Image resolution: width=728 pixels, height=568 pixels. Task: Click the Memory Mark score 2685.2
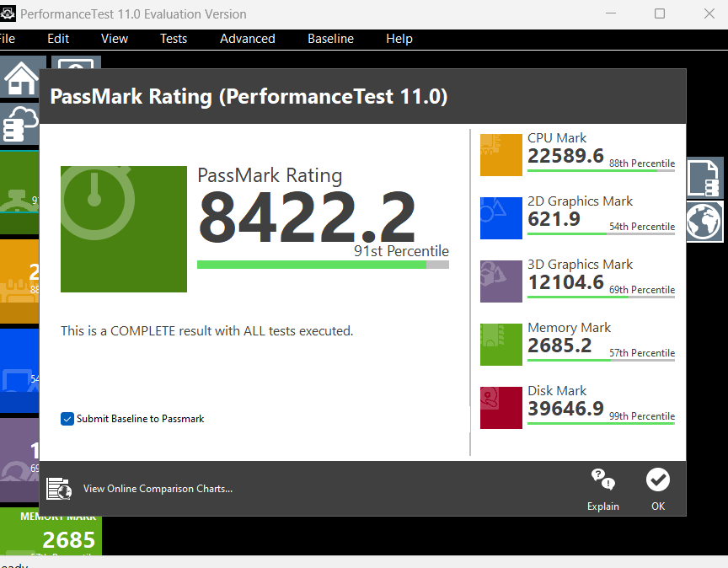[x=559, y=345]
